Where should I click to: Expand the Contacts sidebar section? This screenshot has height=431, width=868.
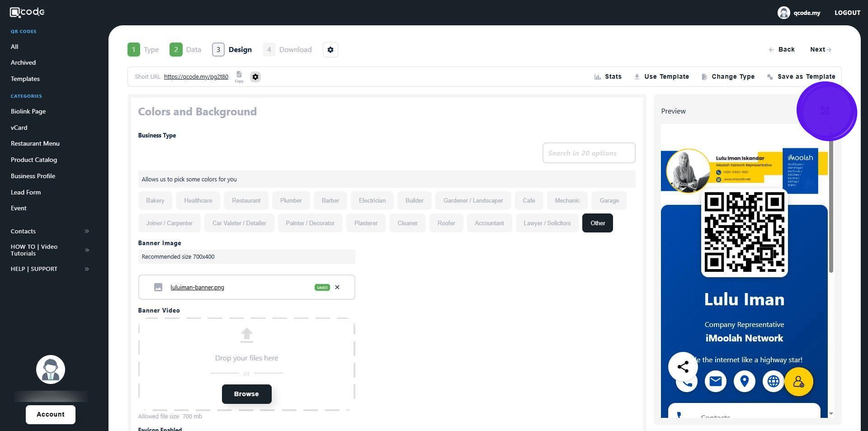coord(87,231)
